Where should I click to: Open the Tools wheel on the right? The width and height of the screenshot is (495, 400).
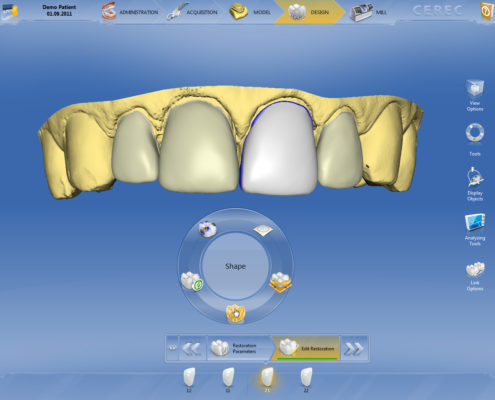pos(475,139)
